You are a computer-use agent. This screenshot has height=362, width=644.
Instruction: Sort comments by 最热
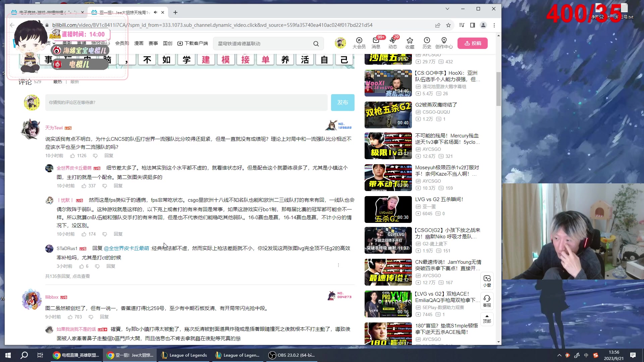(x=58, y=82)
